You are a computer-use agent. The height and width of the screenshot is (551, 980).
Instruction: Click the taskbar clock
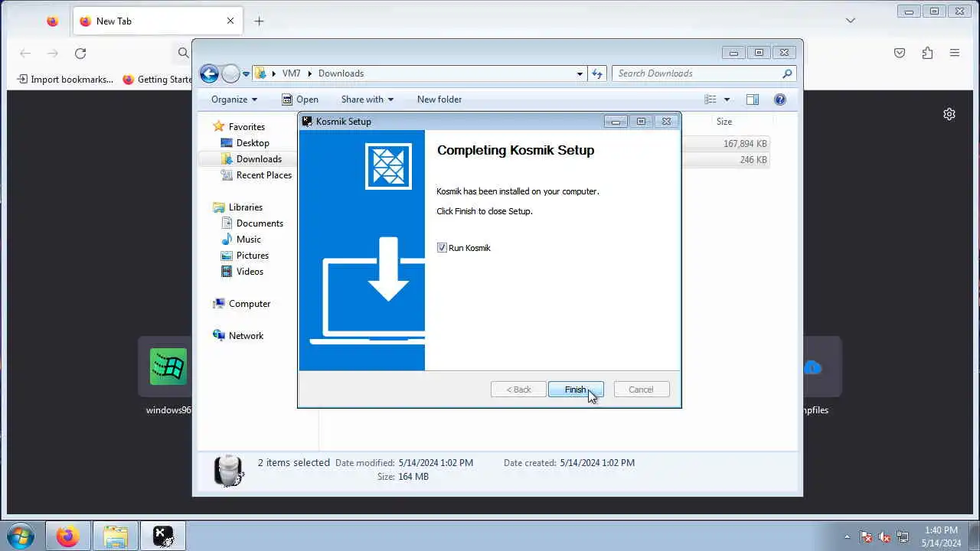point(941,536)
